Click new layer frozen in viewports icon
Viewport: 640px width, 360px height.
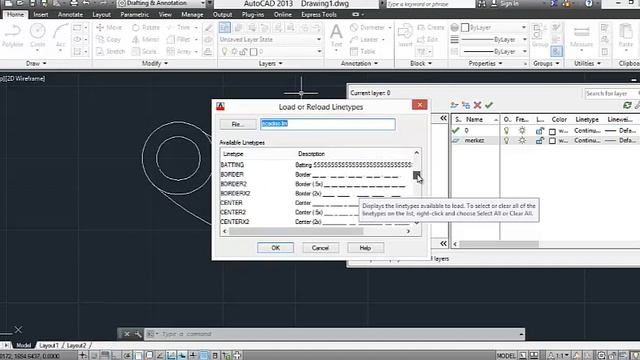click(x=466, y=105)
